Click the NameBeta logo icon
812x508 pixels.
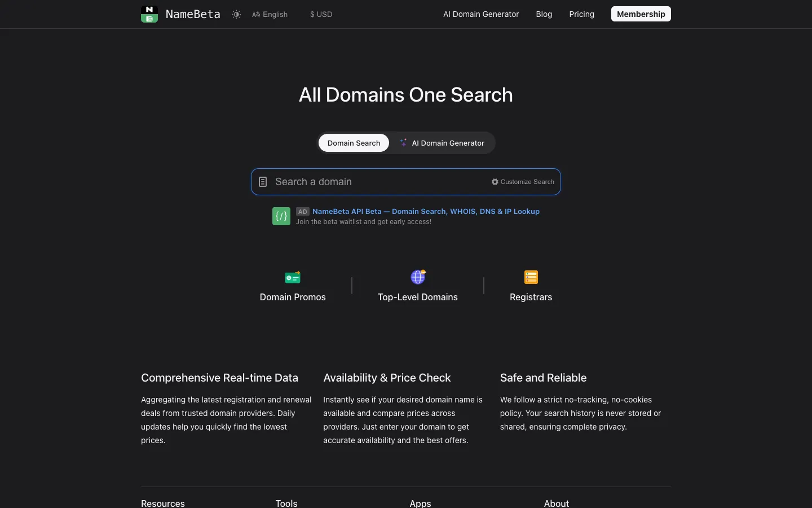point(149,14)
